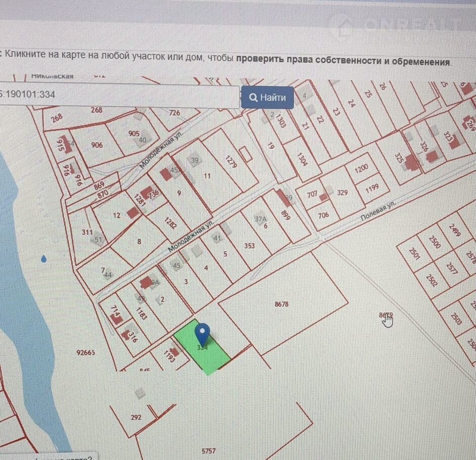Screen dimensions: 476x460
Task: Click the red building on parcel 714
Action: click(115, 318)
